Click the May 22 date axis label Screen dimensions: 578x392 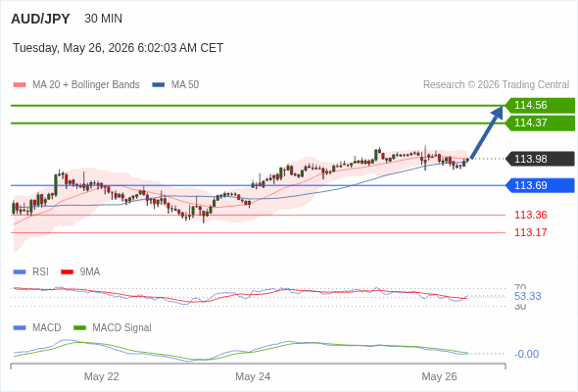pos(101,376)
